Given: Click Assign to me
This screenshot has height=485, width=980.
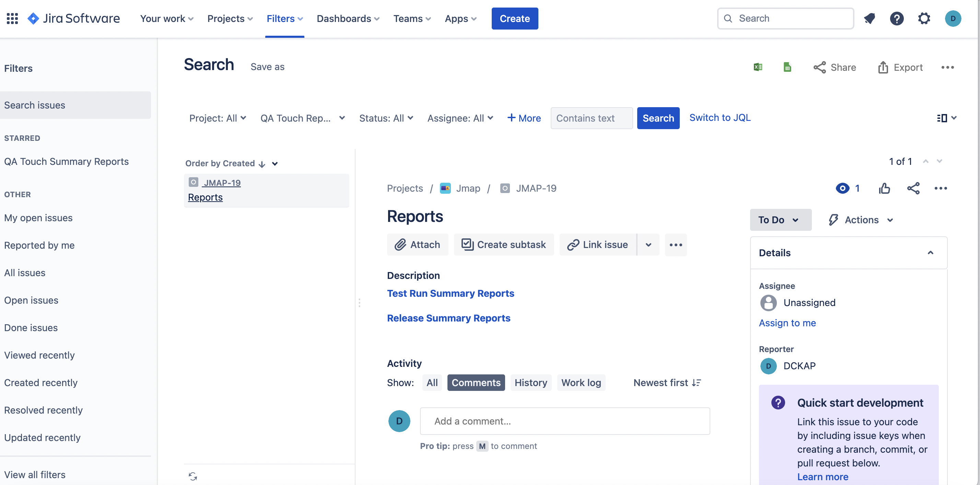Looking at the screenshot, I should pos(787,323).
